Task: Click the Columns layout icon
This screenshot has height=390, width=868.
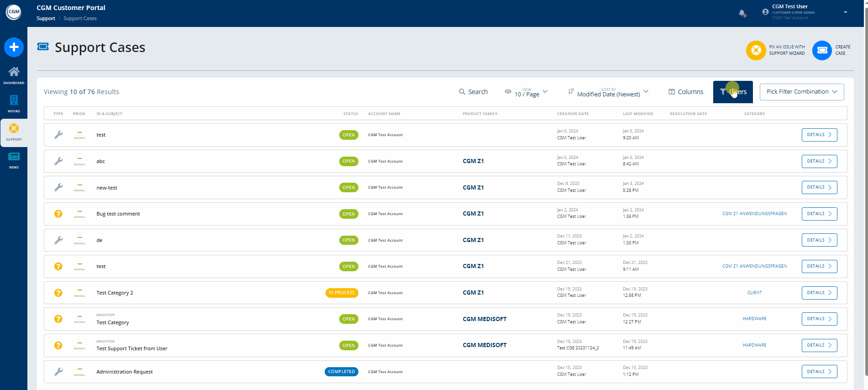Action: click(672, 92)
